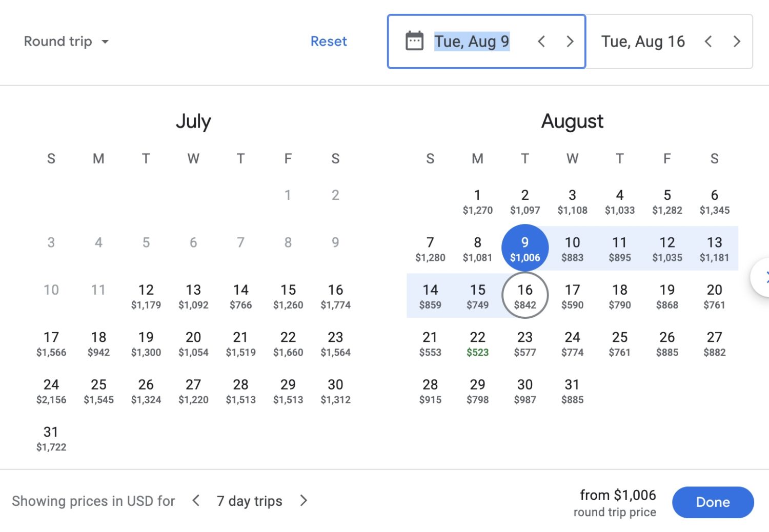This screenshot has width=769, height=532.
Task: Click the calendar icon in departure field
Action: [x=414, y=41]
